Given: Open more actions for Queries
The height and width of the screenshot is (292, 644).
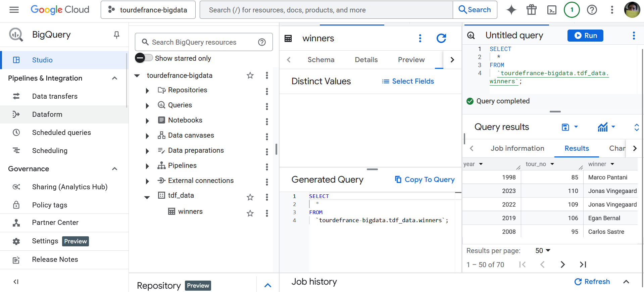Looking at the screenshot, I should click(x=267, y=106).
